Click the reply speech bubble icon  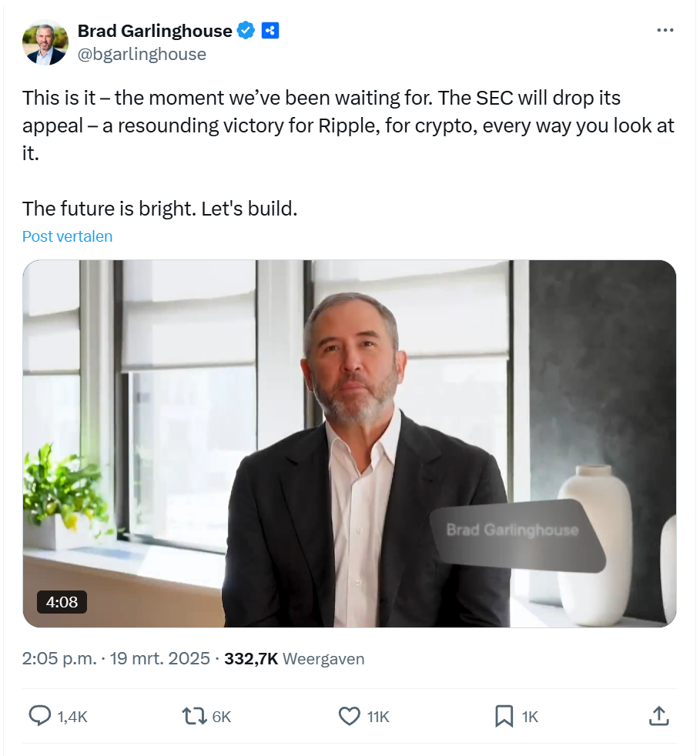(x=39, y=716)
